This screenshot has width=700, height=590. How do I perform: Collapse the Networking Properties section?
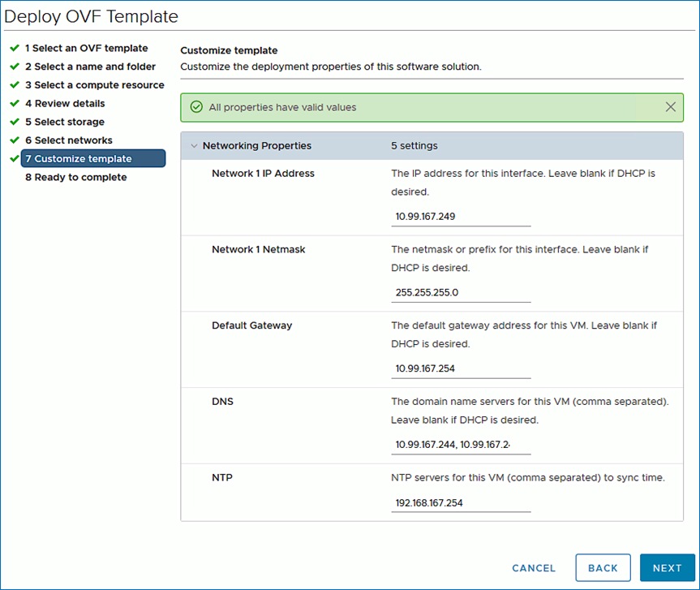tap(194, 146)
